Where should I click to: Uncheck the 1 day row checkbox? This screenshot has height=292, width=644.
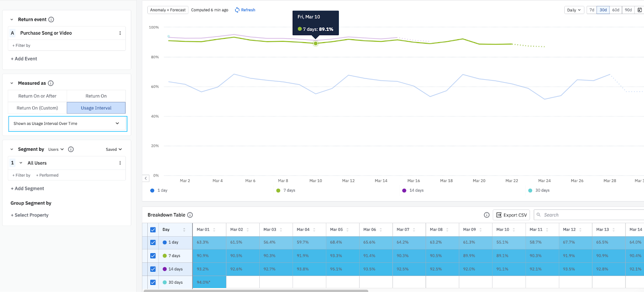(x=153, y=242)
